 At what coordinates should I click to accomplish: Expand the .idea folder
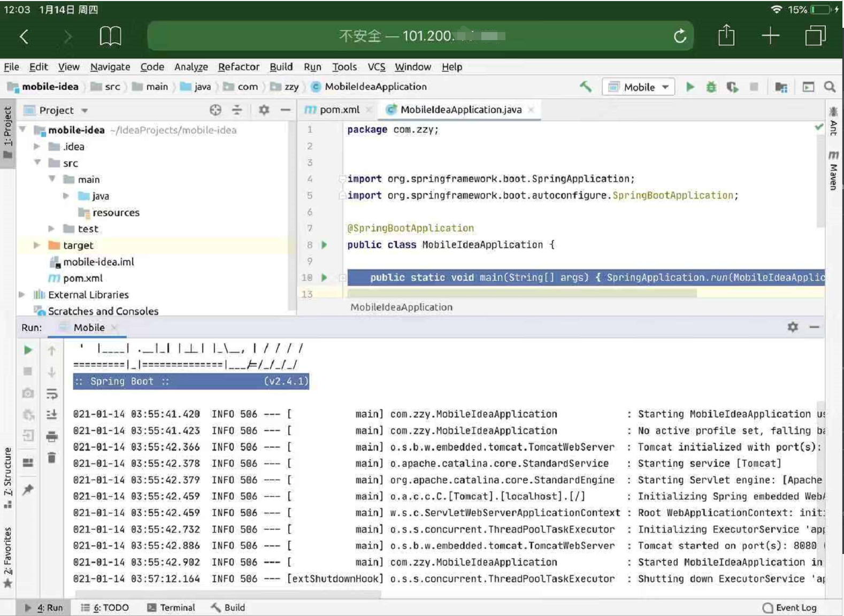point(36,147)
